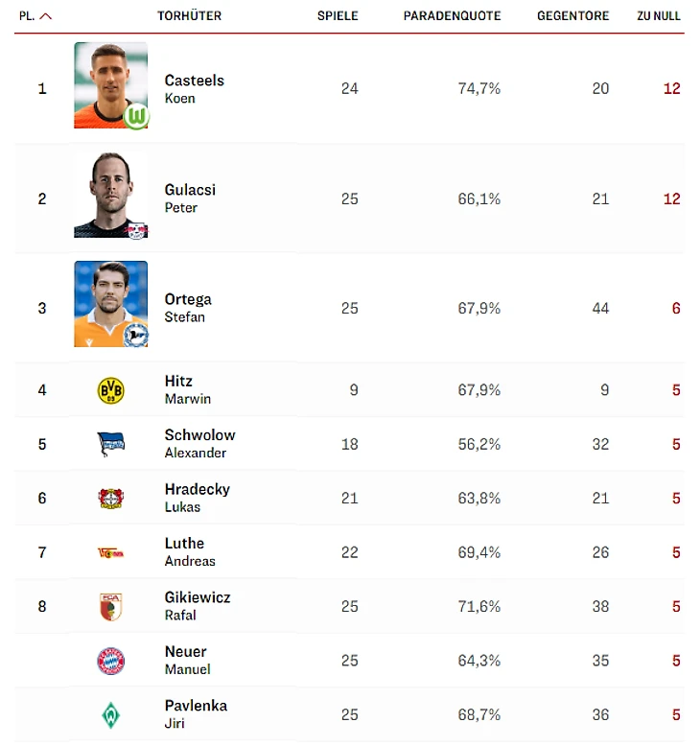Click Werder Bremen diamond logo beside Pavlenka
Viewport: 700px width, 746px height.
tap(111, 714)
